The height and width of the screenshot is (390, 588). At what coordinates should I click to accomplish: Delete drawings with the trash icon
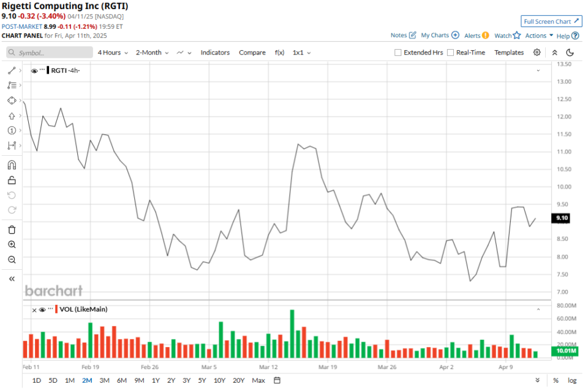click(x=12, y=230)
